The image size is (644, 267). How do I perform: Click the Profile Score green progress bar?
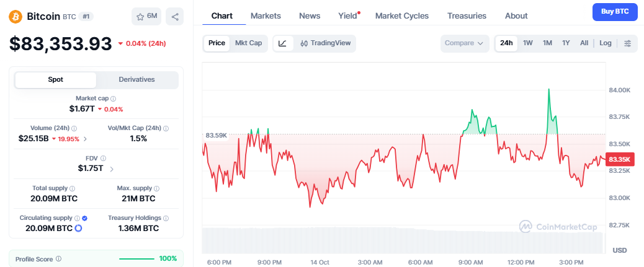[x=136, y=259]
